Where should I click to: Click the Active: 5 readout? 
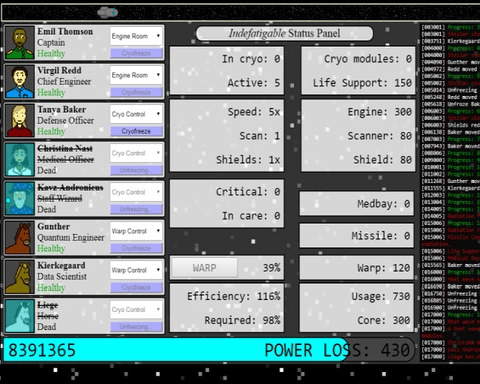click(x=254, y=83)
